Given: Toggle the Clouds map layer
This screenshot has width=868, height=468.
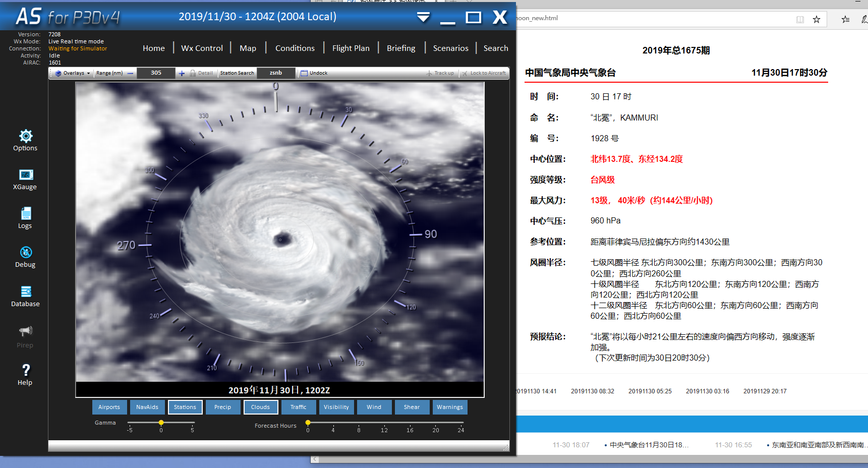Looking at the screenshot, I should (x=261, y=407).
